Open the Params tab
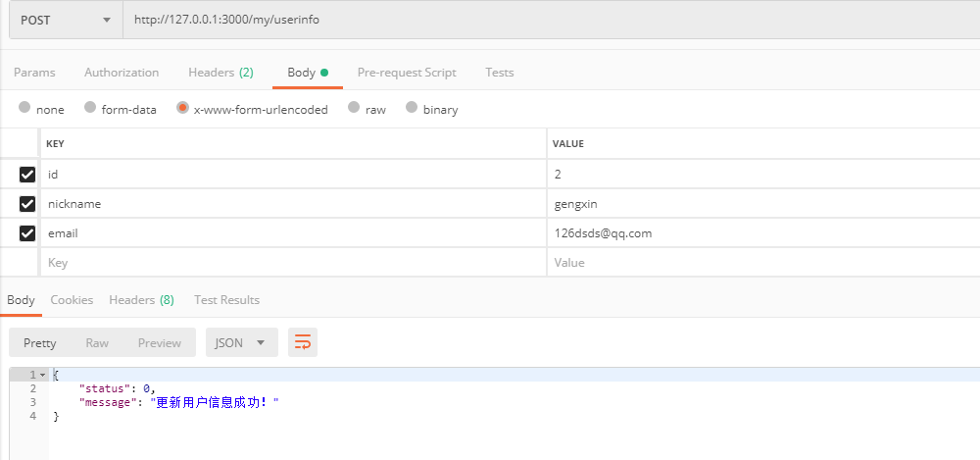980x460 pixels. (34, 73)
